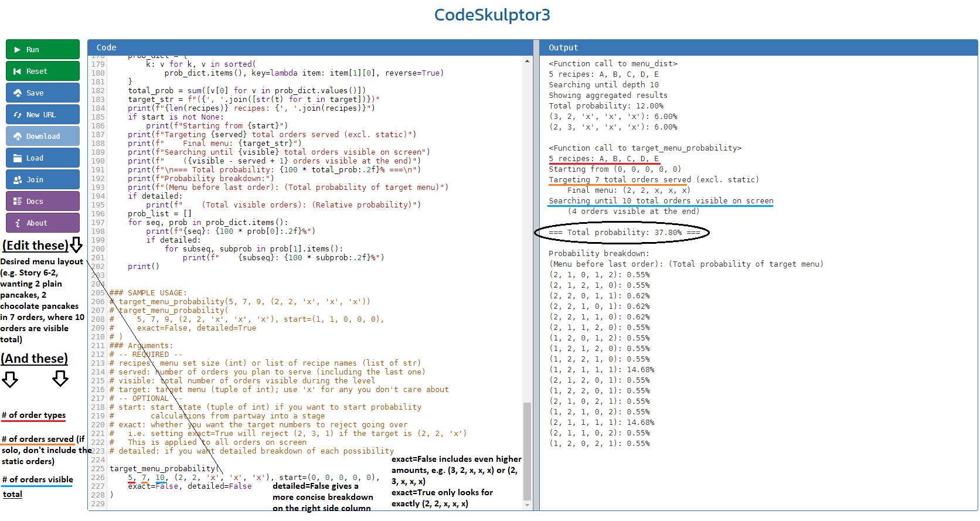Click the '### Arguments:' comment line
Viewport: 980px width, 521px height.
point(141,346)
